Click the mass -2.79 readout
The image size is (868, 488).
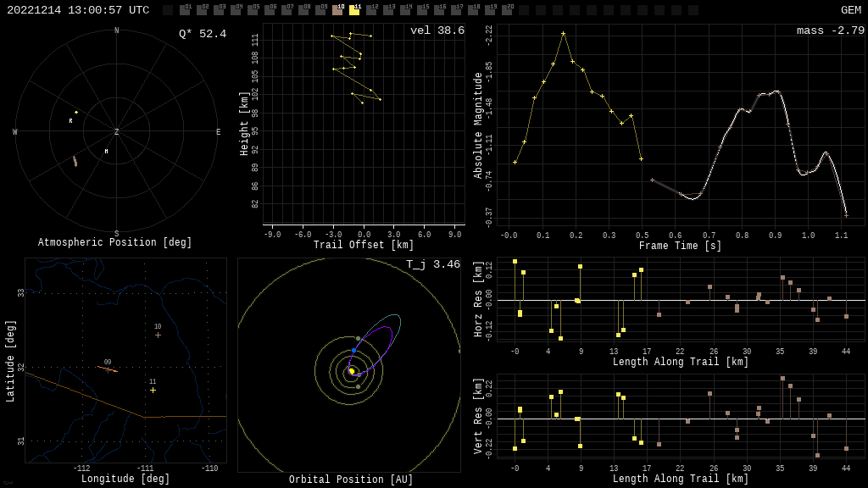pos(830,30)
